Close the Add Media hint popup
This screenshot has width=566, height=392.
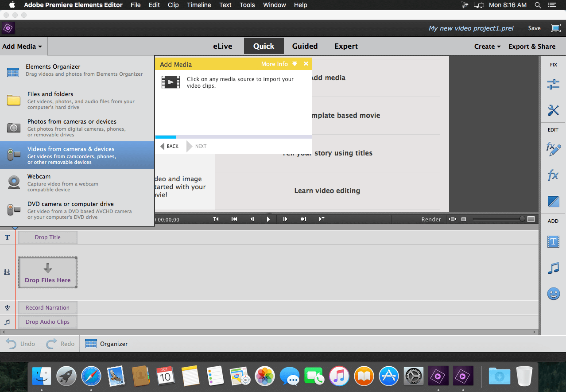click(x=306, y=64)
